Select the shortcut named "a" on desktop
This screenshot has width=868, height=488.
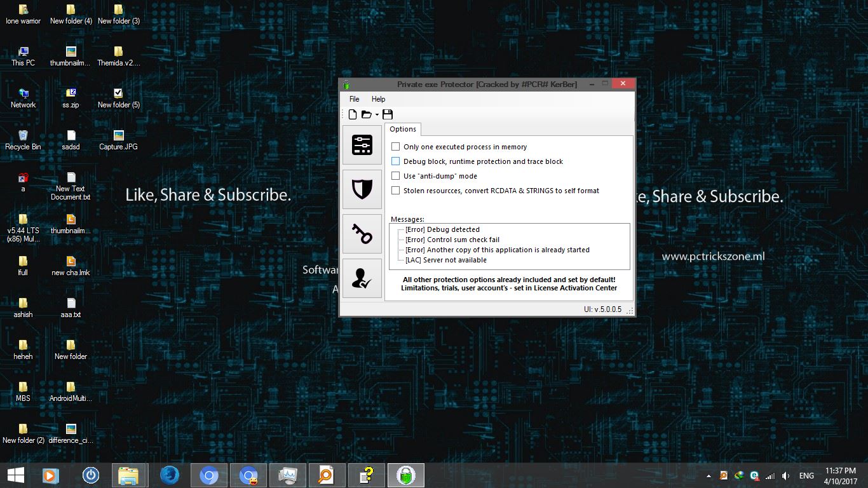click(23, 182)
